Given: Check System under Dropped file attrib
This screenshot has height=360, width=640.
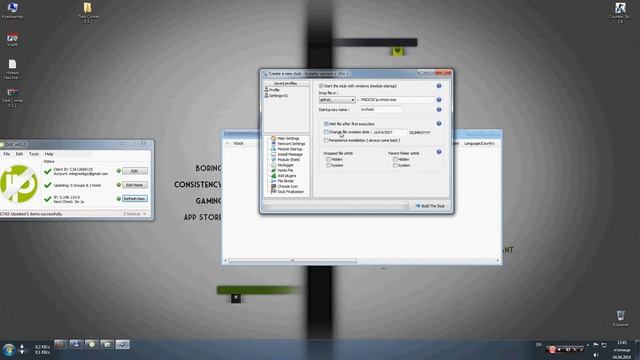Looking at the screenshot, I should click(329, 165).
